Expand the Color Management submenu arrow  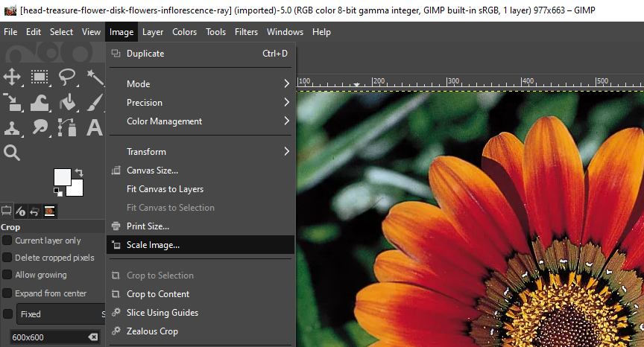pos(287,121)
